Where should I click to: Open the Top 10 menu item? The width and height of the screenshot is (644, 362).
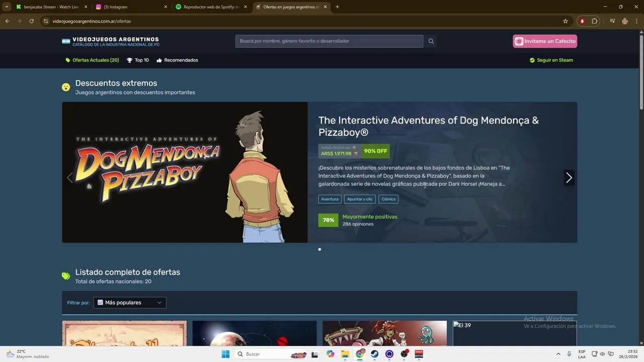click(137, 60)
